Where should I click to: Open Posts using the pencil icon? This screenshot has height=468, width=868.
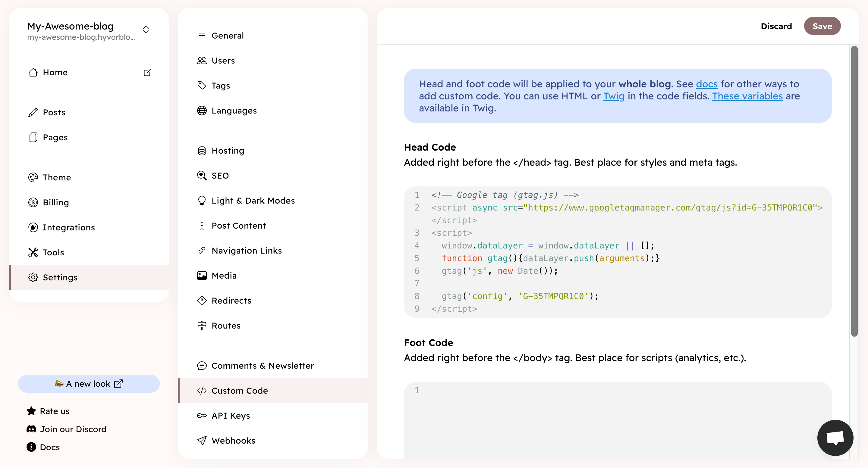[x=33, y=112]
